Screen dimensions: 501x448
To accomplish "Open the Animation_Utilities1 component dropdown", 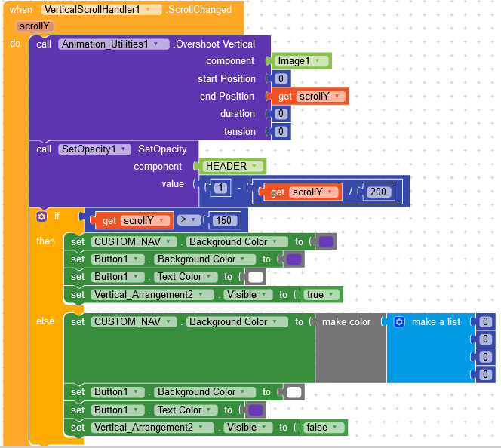I will [x=155, y=44].
